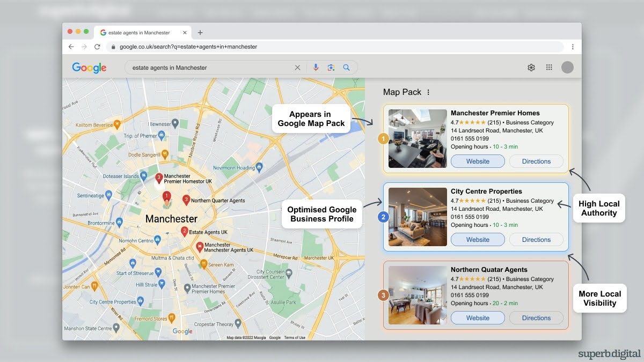
Task: Click the Doteaser Islands blue pin
Action: tap(143, 176)
